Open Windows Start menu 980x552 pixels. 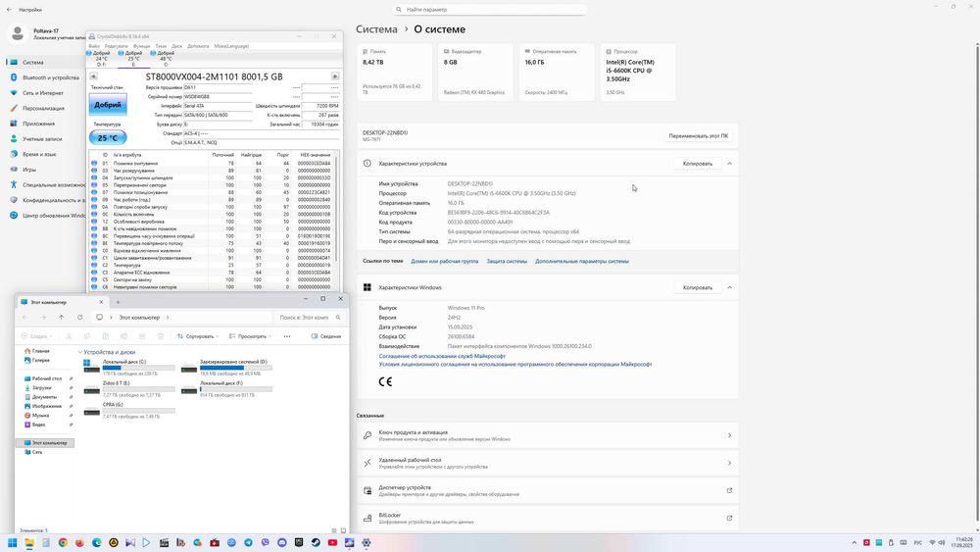(x=12, y=542)
